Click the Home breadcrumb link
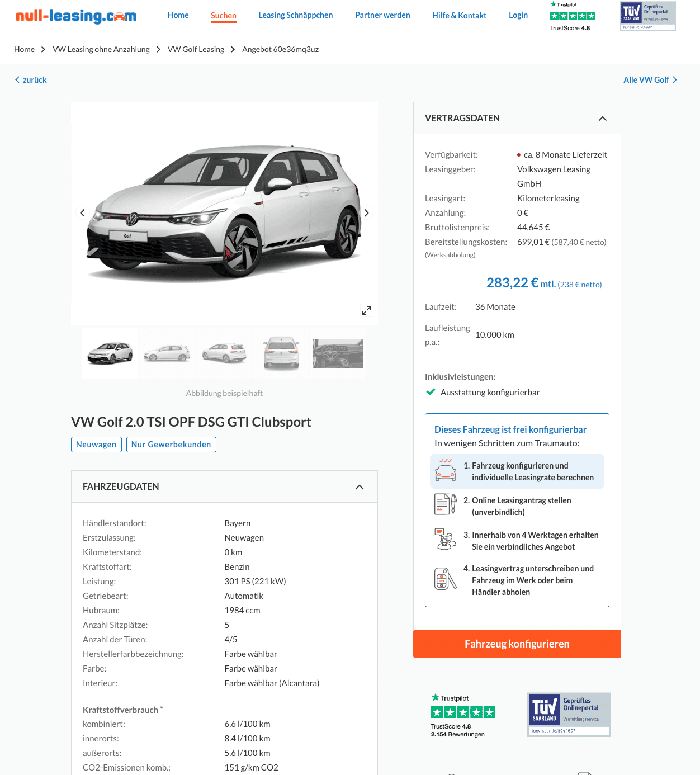The image size is (700, 775). click(24, 49)
